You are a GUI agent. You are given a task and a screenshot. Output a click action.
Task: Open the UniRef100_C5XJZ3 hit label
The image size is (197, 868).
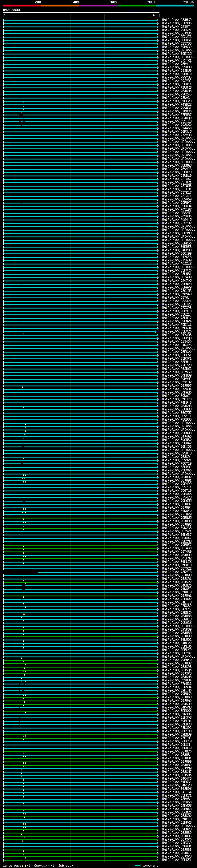pyautogui.click(x=177, y=37)
